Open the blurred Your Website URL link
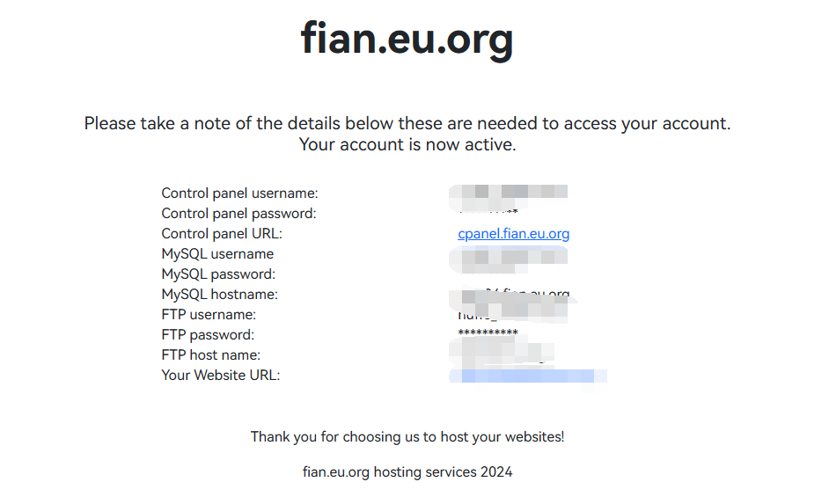The height and width of the screenshot is (504, 829). pos(527,376)
